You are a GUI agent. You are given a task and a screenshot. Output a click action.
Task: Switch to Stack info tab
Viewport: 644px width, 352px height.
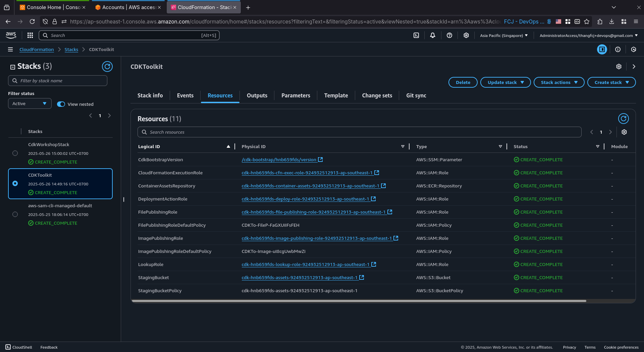(150, 95)
